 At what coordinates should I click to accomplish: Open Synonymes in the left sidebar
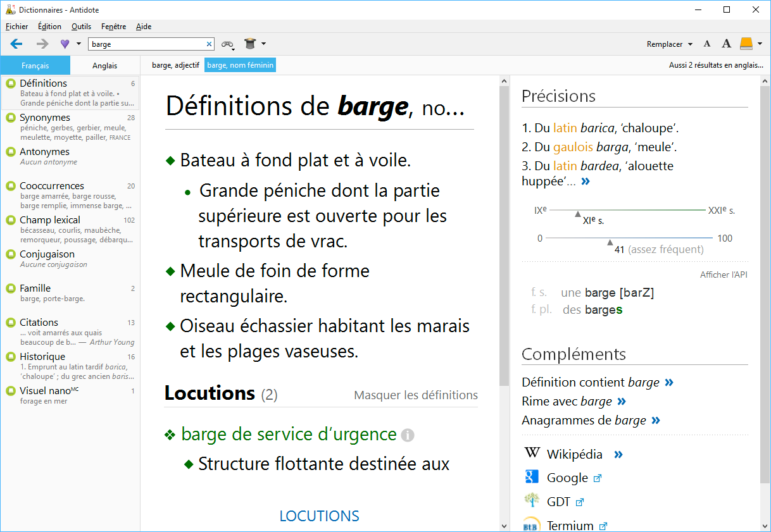[x=45, y=118]
